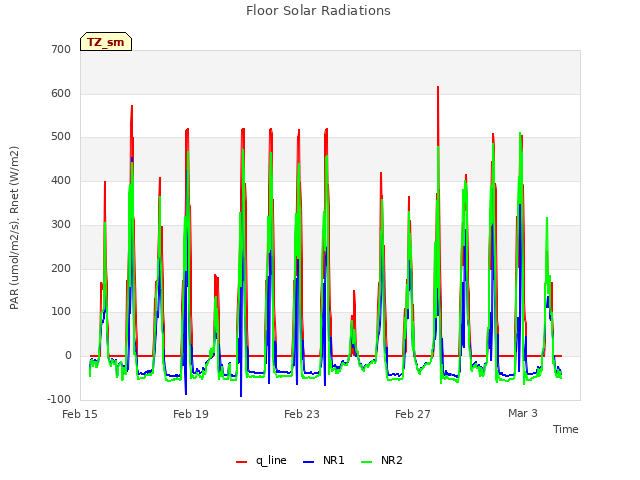Click the Y-axis label PAR Rnet
This screenshot has width=640, height=480.
coord(14,228)
